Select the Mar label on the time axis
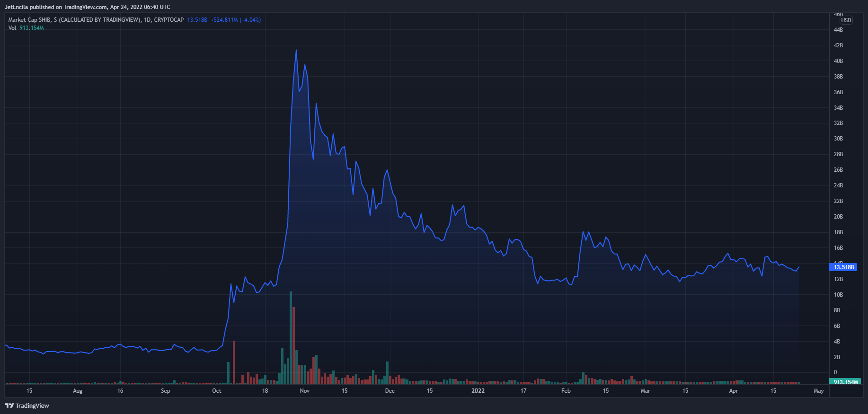The width and height of the screenshot is (868, 414). pos(646,391)
